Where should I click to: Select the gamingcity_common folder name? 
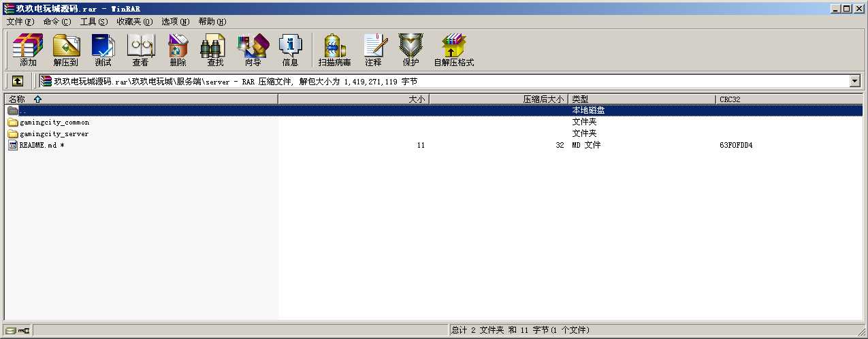[54, 123]
